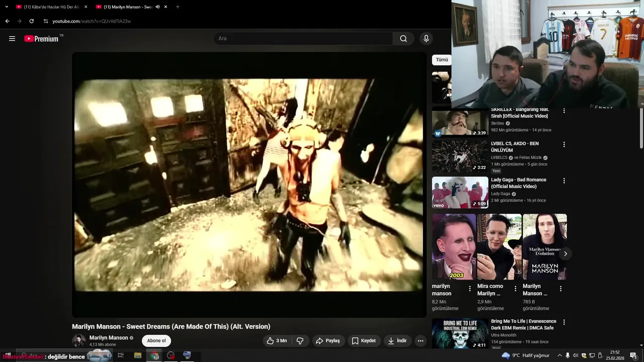644x362 pixels.
Task: Open network status tray icon
Action: point(592,355)
